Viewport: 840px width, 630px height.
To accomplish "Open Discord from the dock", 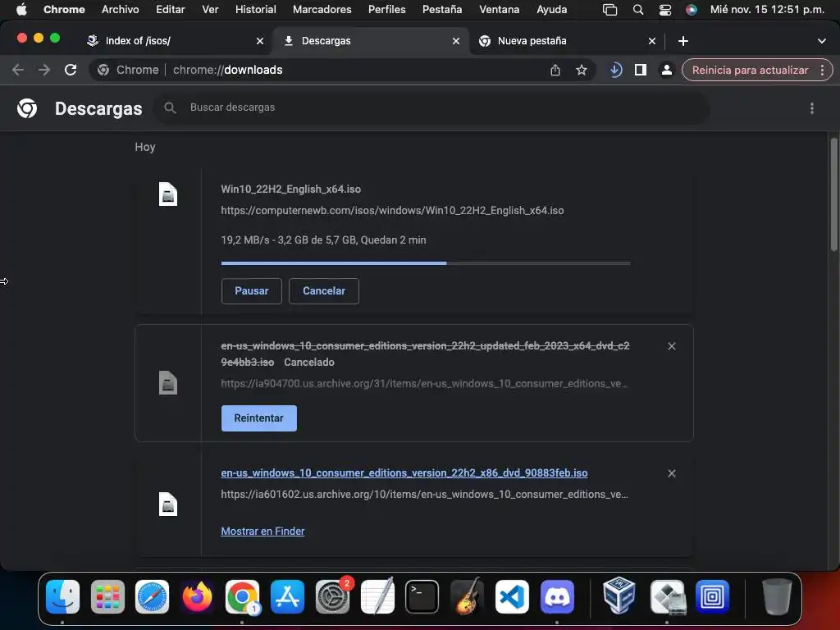I will [557, 596].
